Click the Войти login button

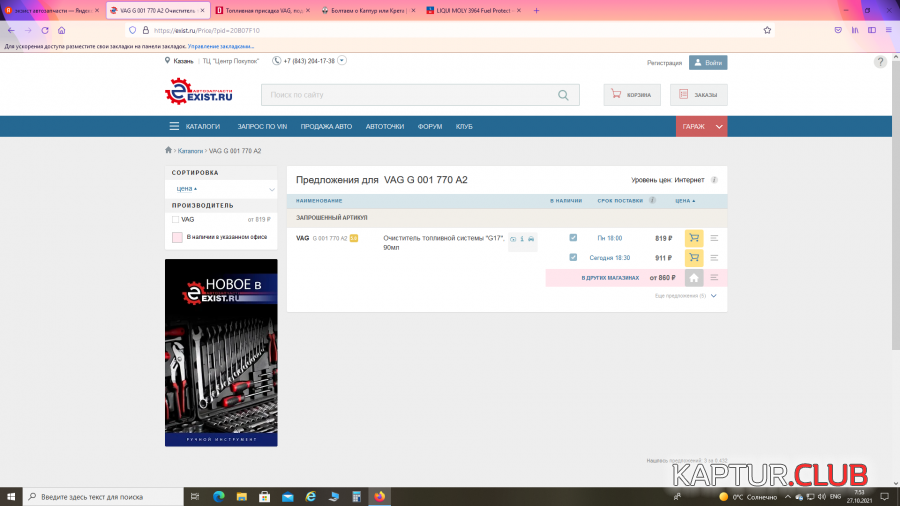pos(708,63)
